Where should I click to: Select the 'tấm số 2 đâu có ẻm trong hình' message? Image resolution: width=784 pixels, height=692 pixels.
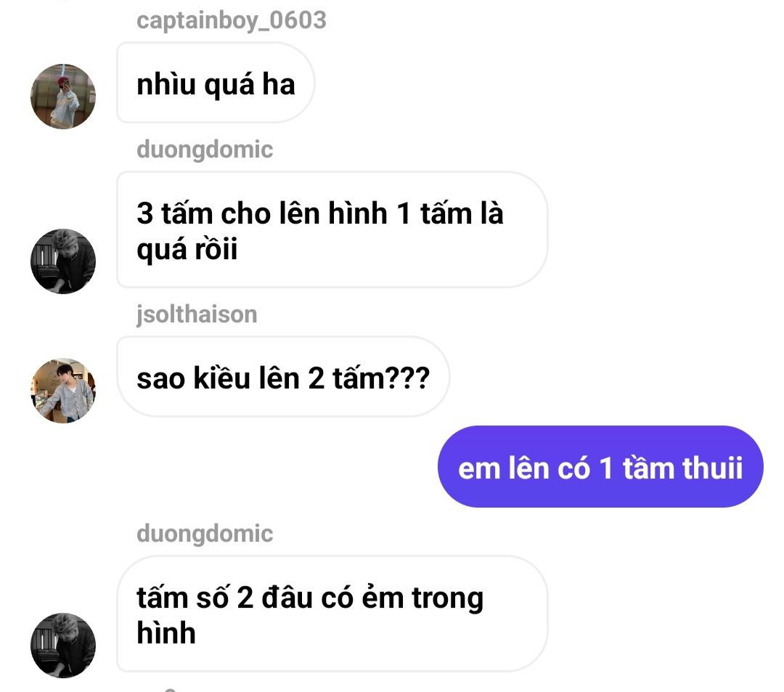(x=332, y=614)
